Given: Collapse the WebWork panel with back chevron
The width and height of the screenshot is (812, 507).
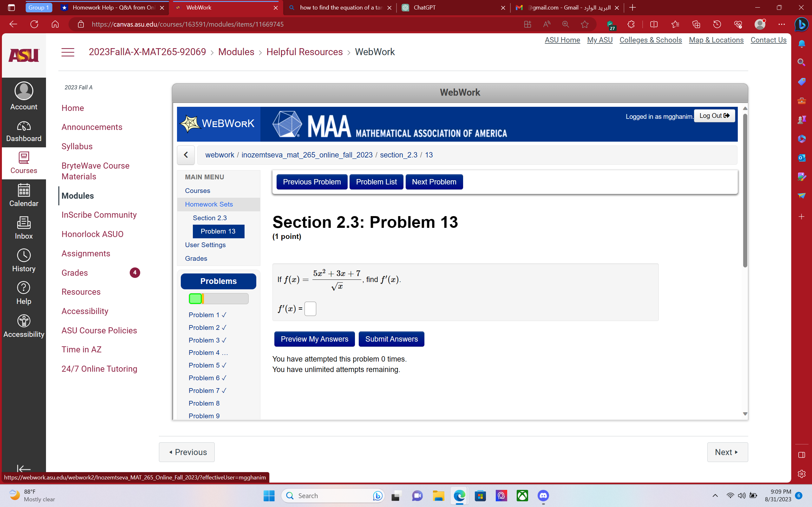Looking at the screenshot, I should tap(186, 155).
